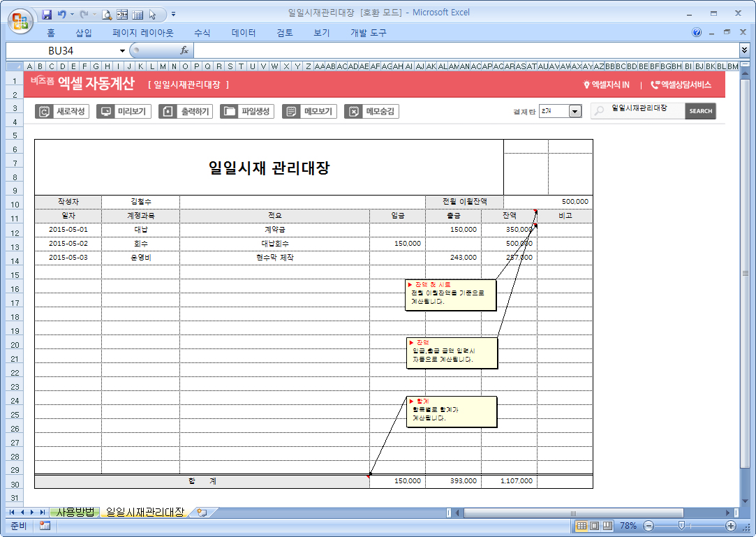This screenshot has width=756, height=537.
Task: Go to previous sheet tab arrow
Action: pos(22,513)
